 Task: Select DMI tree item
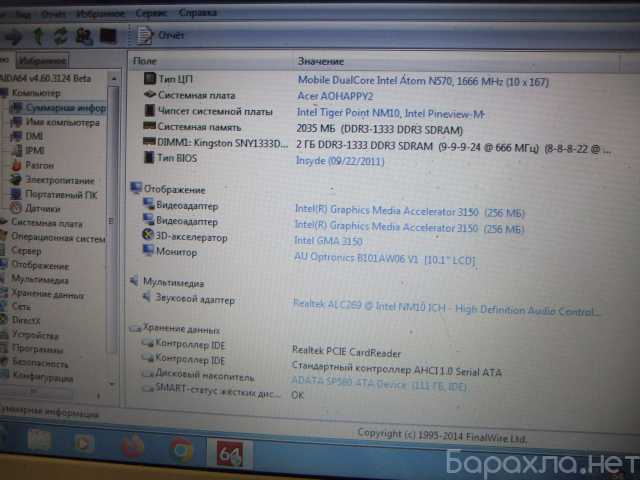click(34, 136)
